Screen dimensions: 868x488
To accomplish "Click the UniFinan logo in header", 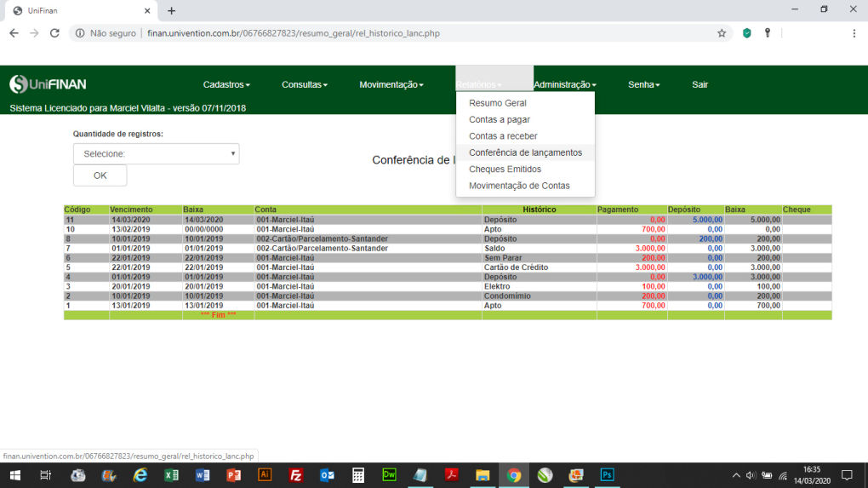I will pos(48,84).
